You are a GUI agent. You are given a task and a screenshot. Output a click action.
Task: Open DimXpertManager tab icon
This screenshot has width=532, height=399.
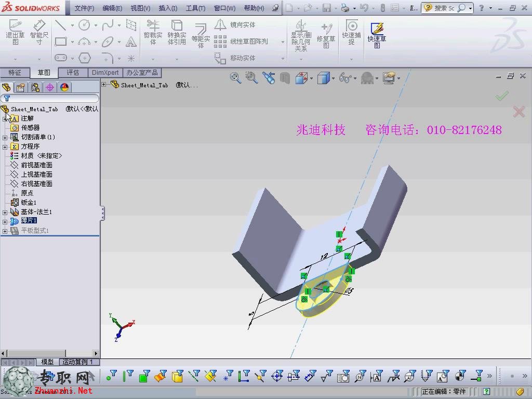pyautogui.click(x=50, y=87)
